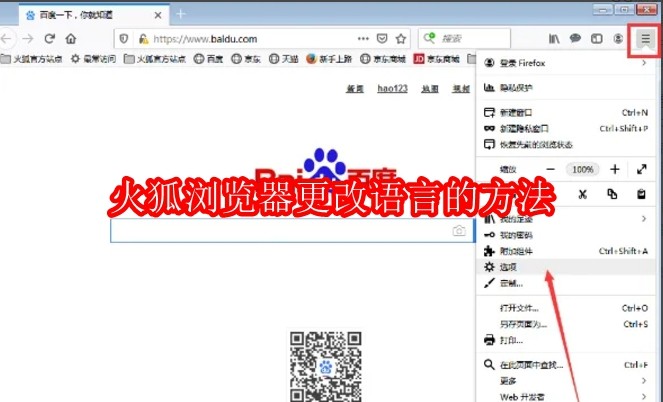Choose 在此页面中查找 menu item
The image size is (663, 402).
566,365
